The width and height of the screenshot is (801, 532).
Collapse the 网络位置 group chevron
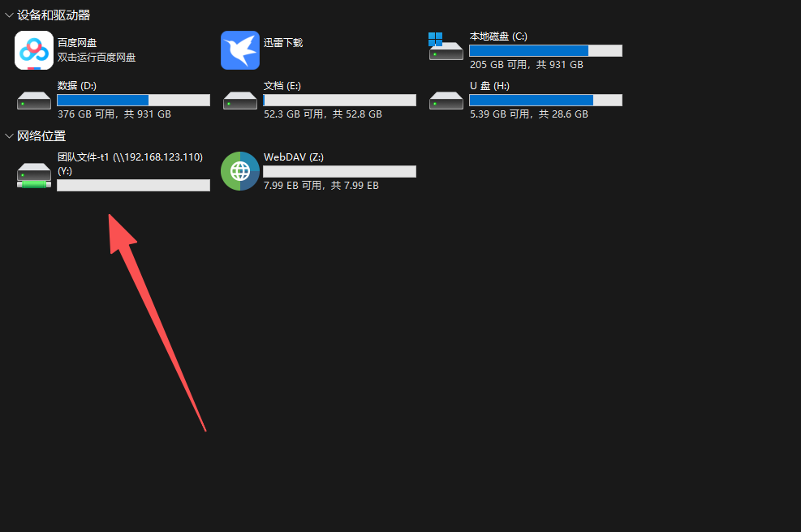9,135
